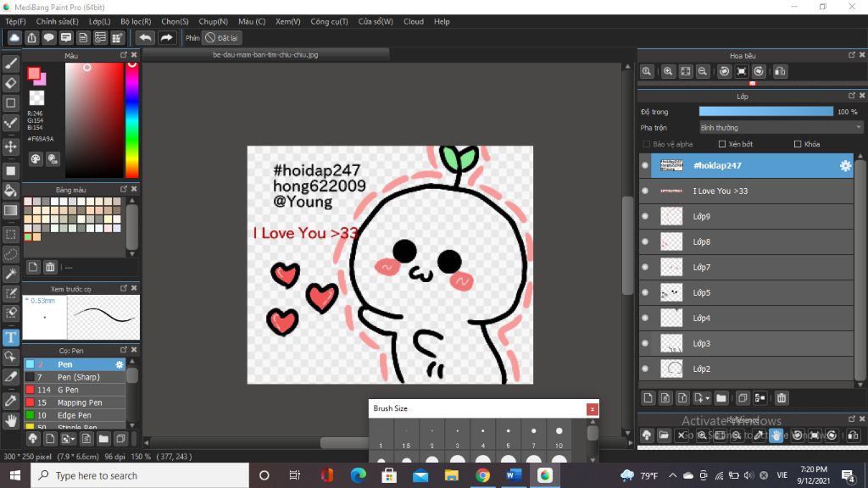Select the Gradient tool
868x488 pixels.
(10, 211)
